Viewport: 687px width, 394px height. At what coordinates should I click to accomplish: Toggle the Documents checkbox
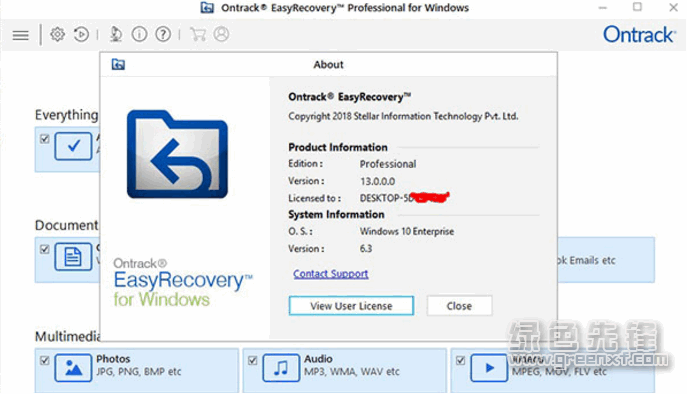(44, 249)
